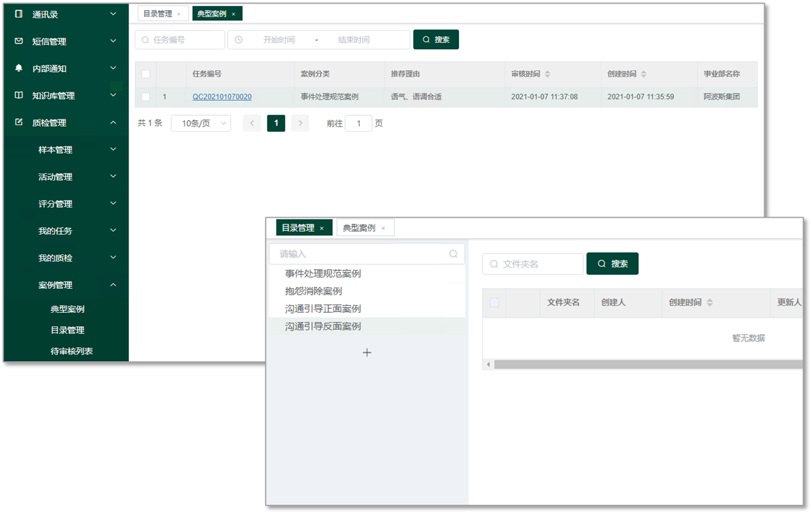Collapse the 案例管理 submenu

(x=113, y=285)
